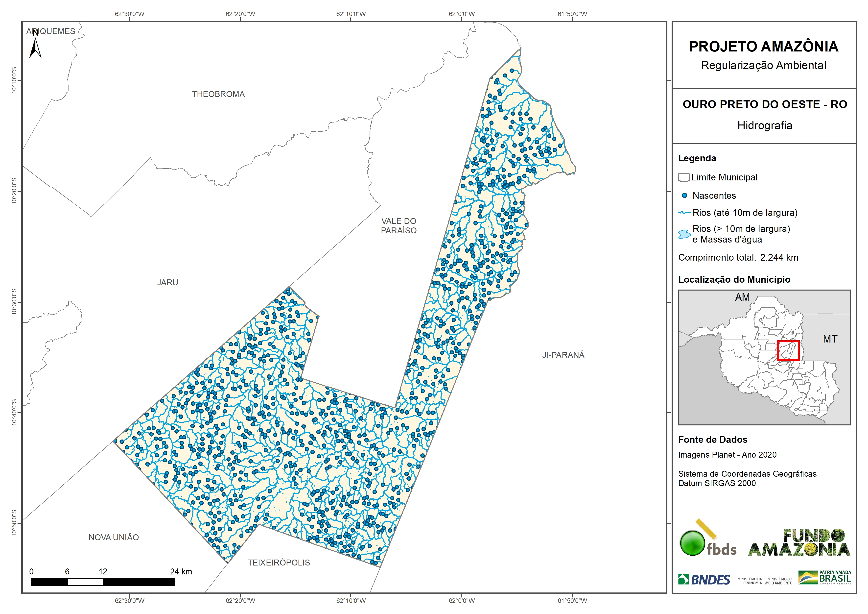Click the red rectangle in locator map
Viewport: 868px width, 614px height.
pos(788,351)
